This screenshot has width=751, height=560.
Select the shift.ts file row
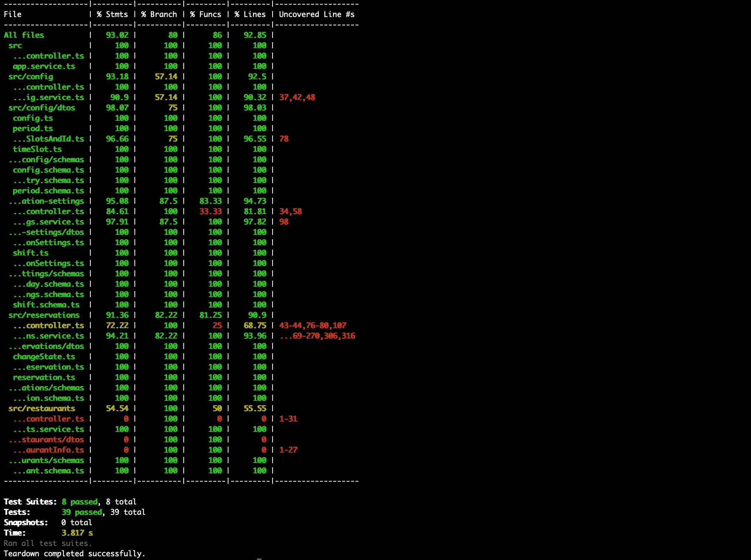tap(30, 253)
